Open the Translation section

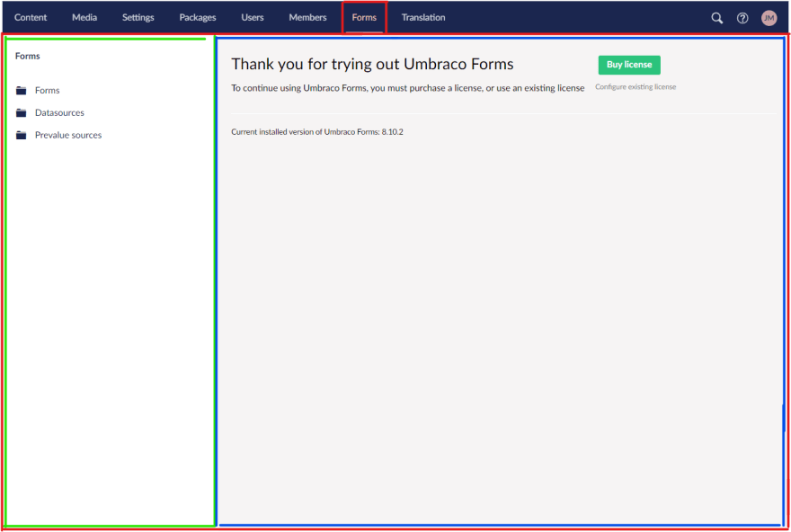(423, 17)
